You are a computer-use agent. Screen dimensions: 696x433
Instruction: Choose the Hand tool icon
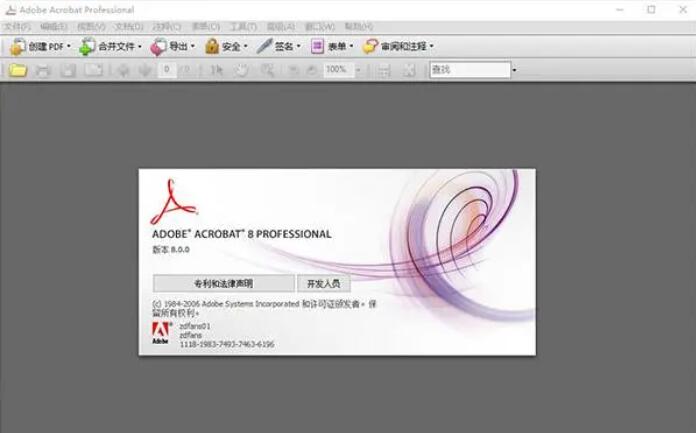point(241,70)
